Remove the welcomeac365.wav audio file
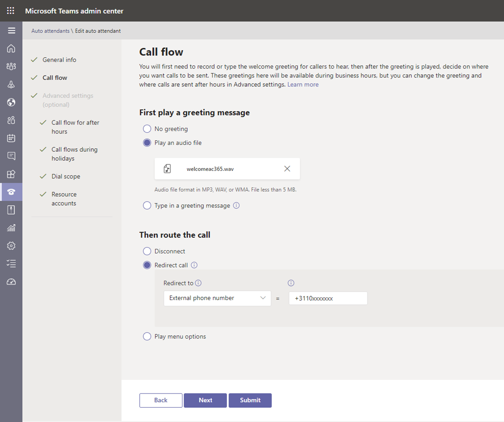The height and width of the screenshot is (422, 504). [287, 169]
